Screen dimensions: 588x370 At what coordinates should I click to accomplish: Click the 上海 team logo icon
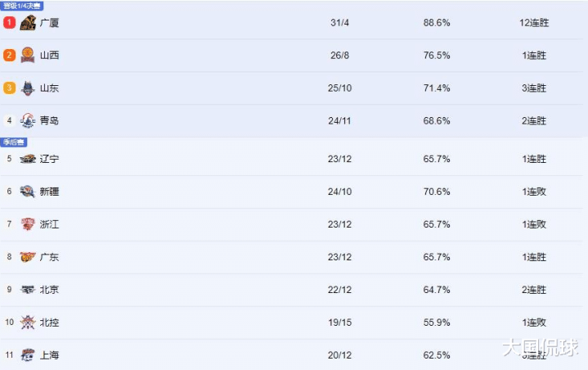29,355
